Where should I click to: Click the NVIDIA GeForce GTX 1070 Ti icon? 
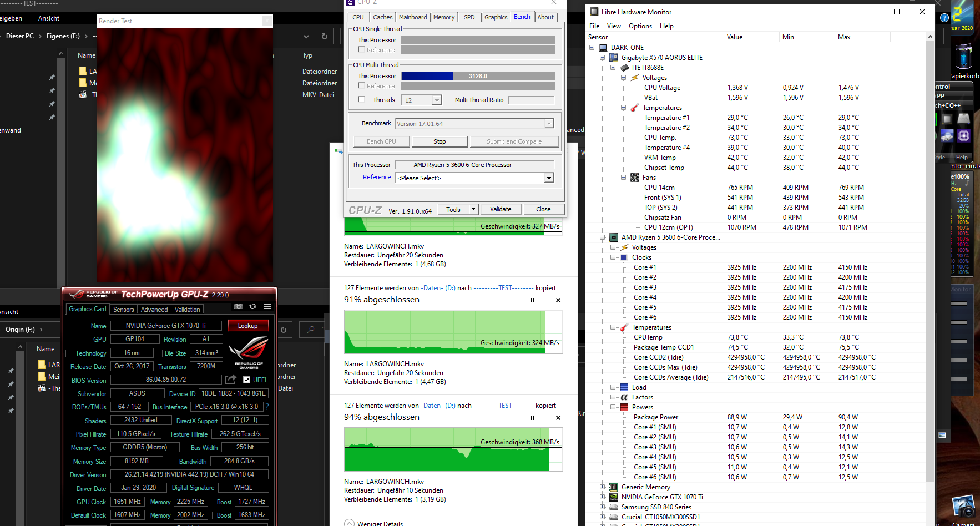(x=614, y=497)
